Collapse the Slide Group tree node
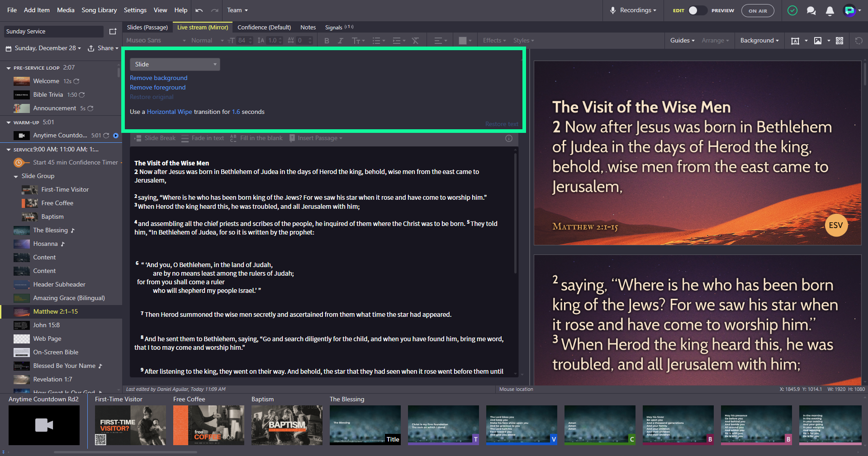Screen dimensions: 868x456 [16, 176]
